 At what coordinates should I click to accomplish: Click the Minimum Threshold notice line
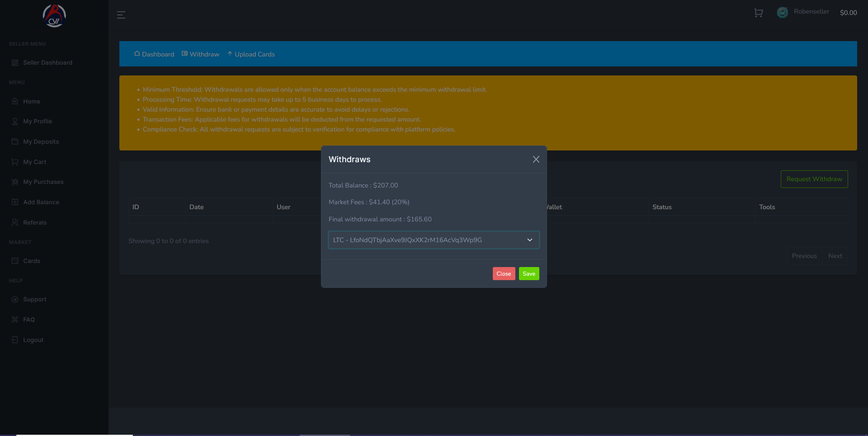pyautogui.click(x=315, y=89)
